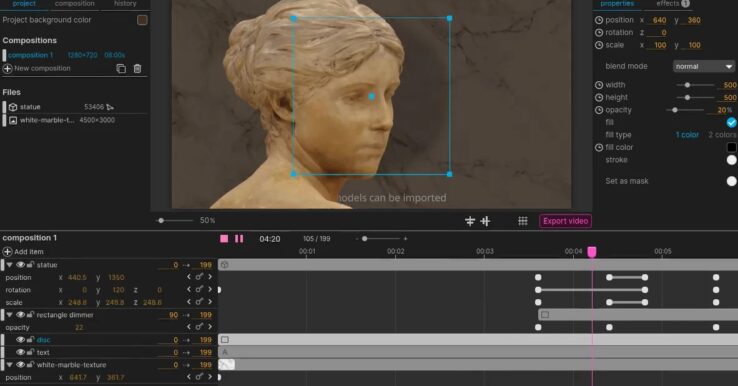
Task: Delete composition with the trash icon
Action: click(137, 69)
